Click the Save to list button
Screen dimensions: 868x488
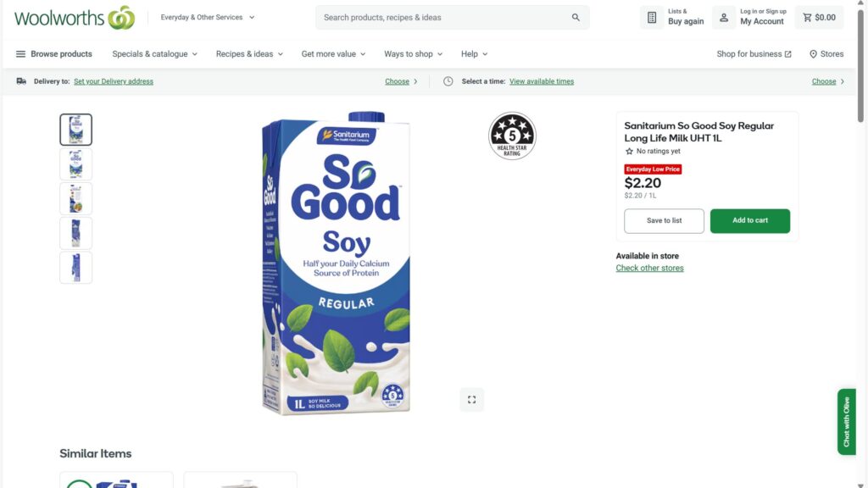(x=664, y=221)
